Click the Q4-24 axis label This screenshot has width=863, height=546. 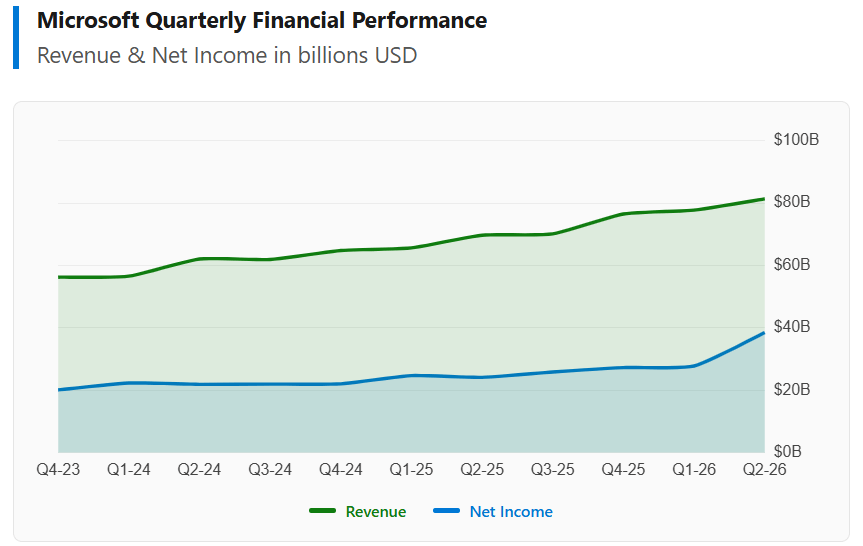click(341, 469)
